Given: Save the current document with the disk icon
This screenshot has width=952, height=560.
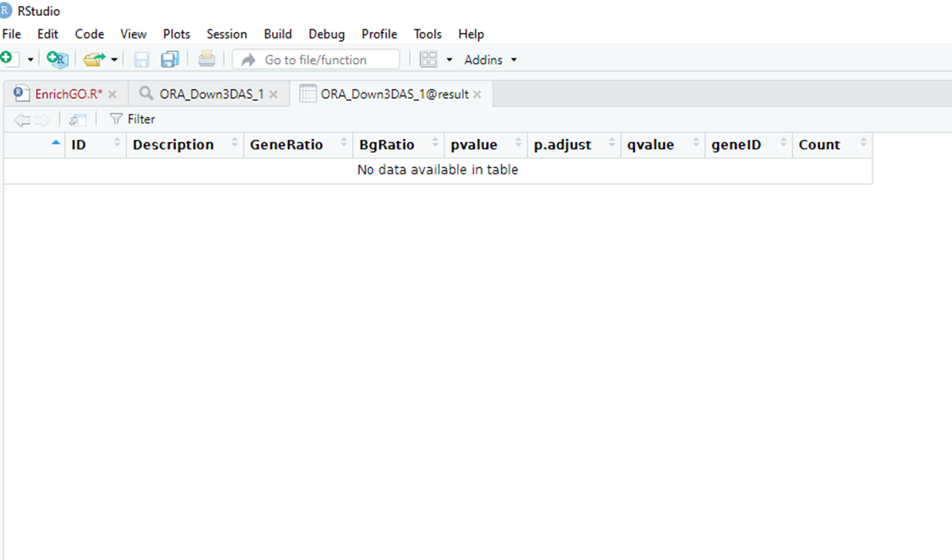Looking at the screenshot, I should click(x=141, y=59).
